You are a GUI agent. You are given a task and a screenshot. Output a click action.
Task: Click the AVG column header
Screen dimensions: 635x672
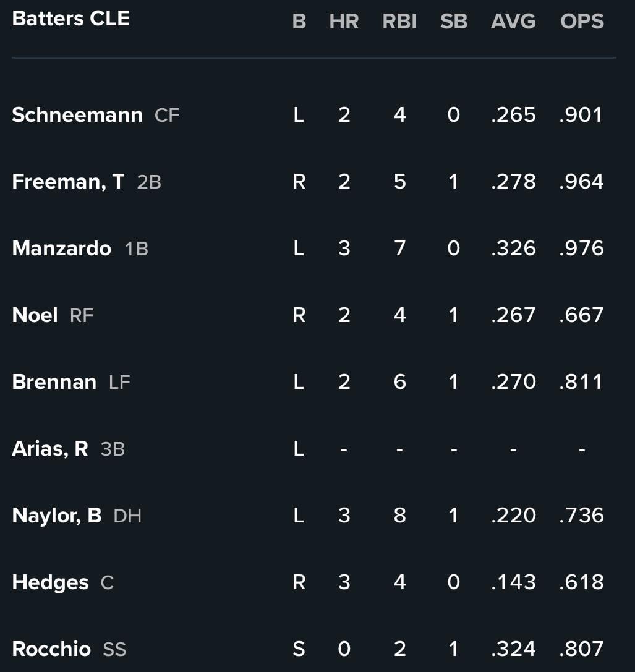[513, 22]
